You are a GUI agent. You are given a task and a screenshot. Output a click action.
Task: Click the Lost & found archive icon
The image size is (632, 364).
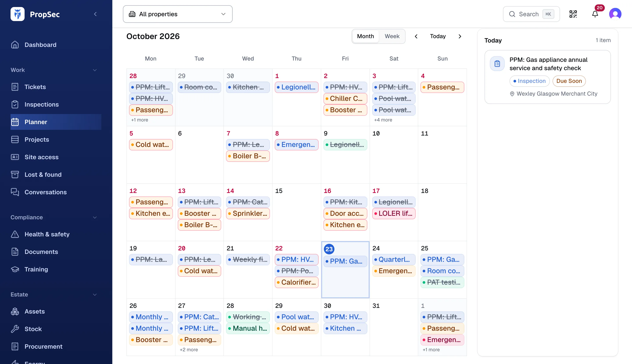(x=15, y=175)
